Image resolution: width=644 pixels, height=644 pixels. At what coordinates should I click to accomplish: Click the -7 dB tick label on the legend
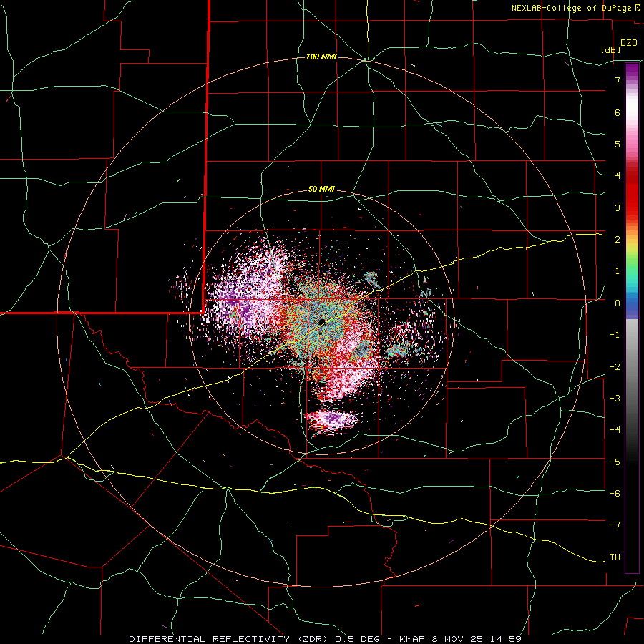click(x=615, y=525)
